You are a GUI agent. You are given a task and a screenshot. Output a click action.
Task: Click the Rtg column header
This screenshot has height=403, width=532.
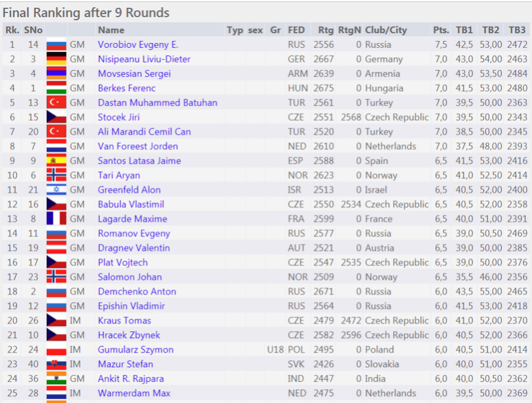[x=326, y=30]
